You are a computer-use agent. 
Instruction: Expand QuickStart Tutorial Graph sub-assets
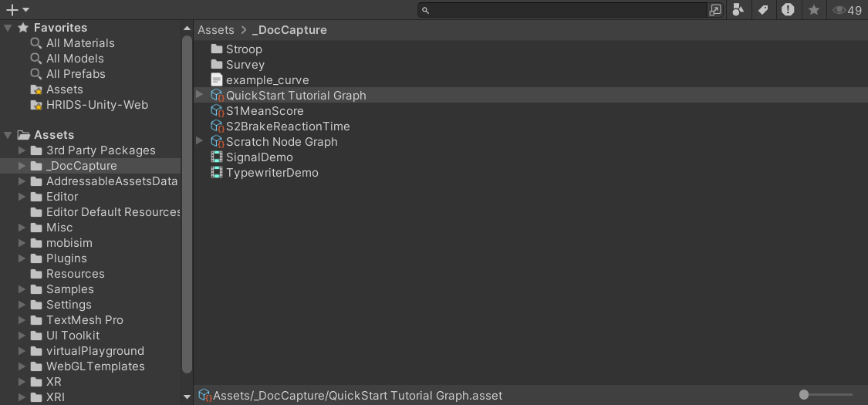(200, 95)
